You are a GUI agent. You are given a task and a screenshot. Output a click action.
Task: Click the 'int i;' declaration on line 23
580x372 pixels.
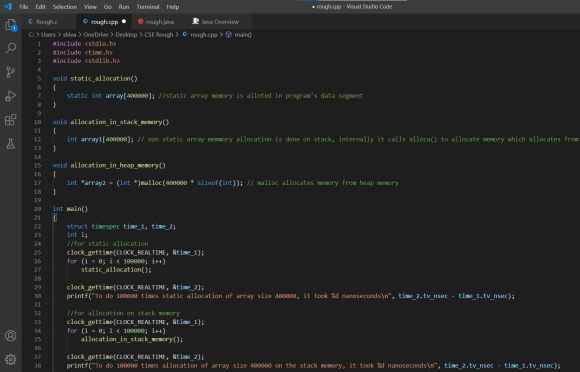(x=77, y=235)
